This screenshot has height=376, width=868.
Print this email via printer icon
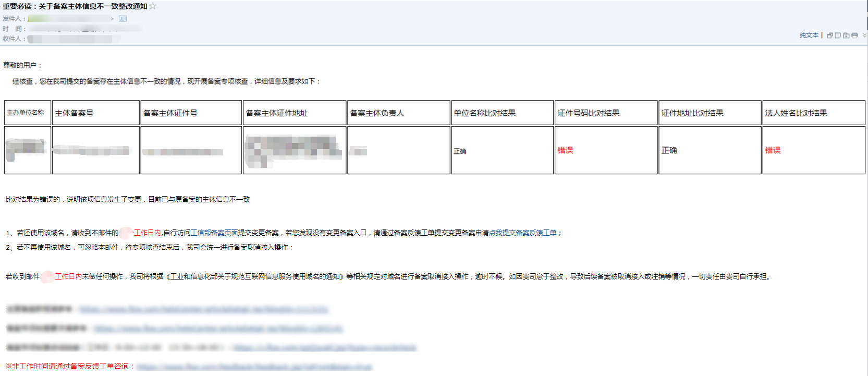(x=854, y=35)
